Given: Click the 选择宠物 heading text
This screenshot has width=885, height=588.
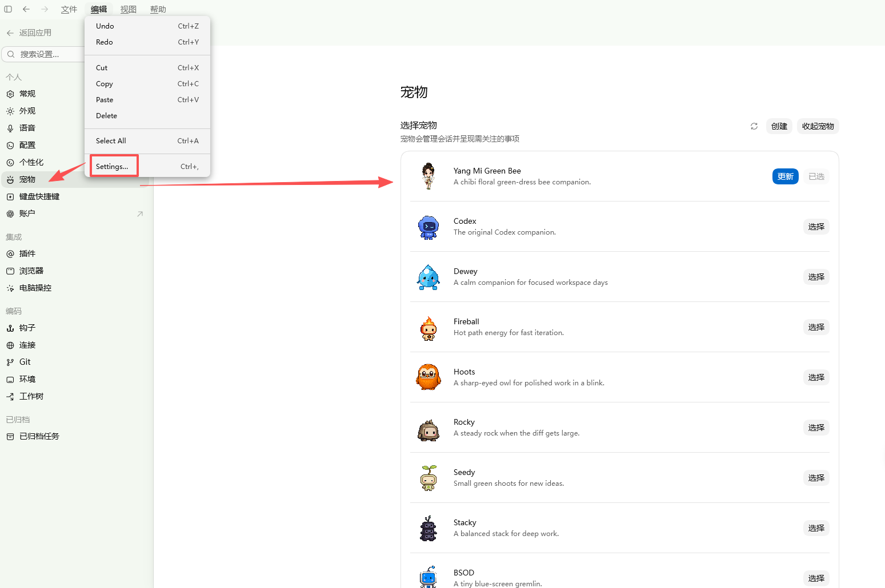Looking at the screenshot, I should [419, 126].
